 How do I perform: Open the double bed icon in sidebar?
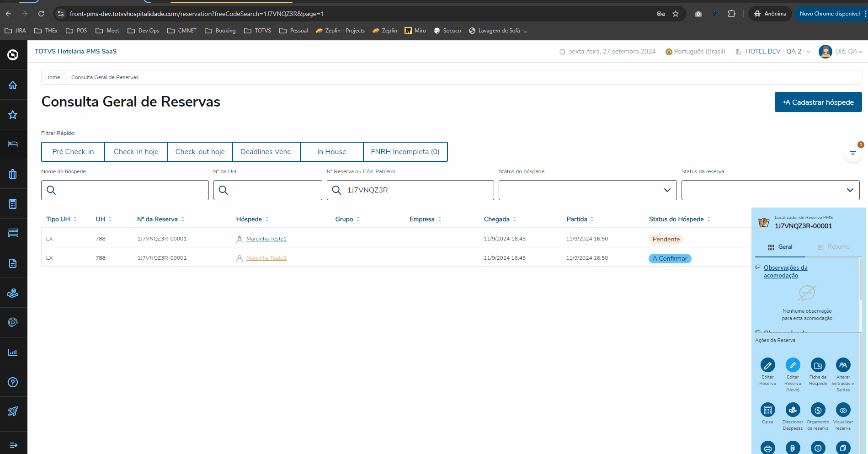tap(13, 233)
